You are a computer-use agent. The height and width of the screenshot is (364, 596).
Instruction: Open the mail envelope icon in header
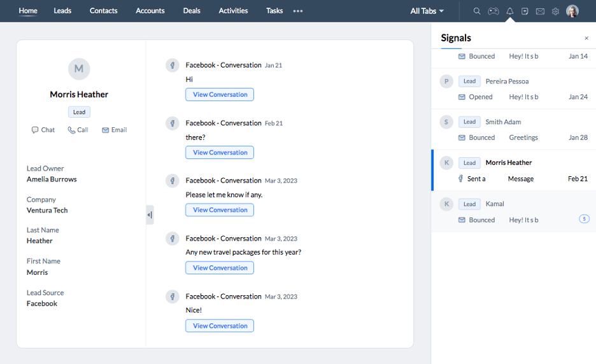pyautogui.click(x=540, y=11)
